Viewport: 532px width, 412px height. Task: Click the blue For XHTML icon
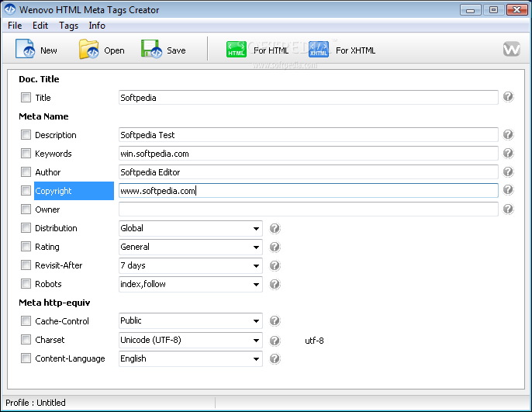point(319,49)
